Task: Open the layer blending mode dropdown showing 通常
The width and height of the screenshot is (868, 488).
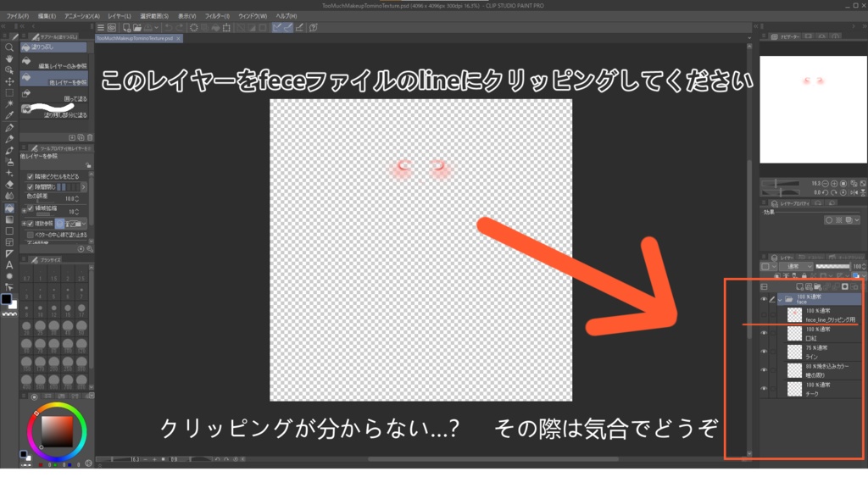Action: coord(795,266)
